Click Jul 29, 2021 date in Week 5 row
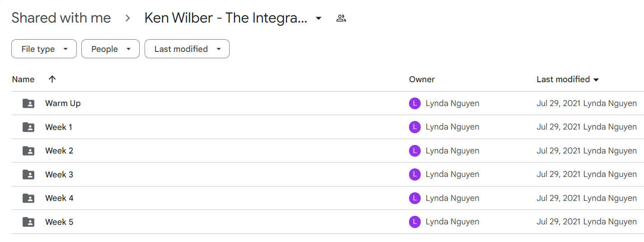The height and width of the screenshot is (242, 644). point(559,222)
